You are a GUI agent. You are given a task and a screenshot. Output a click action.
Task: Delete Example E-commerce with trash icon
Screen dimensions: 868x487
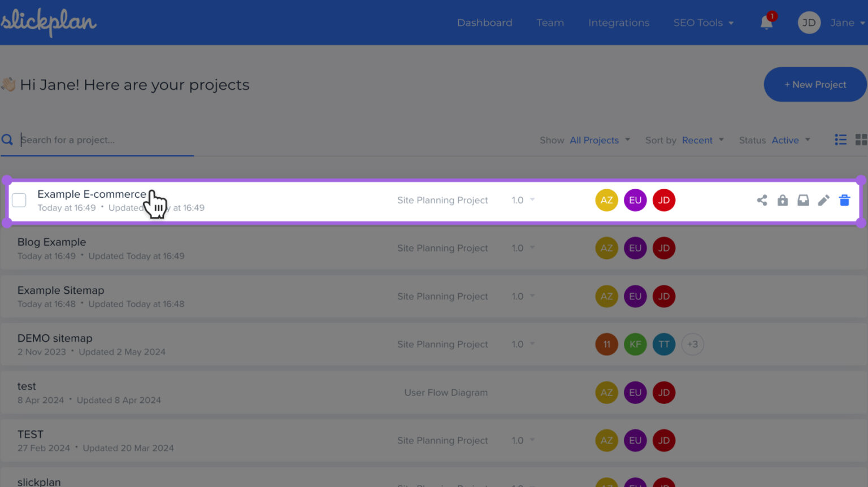coord(844,200)
